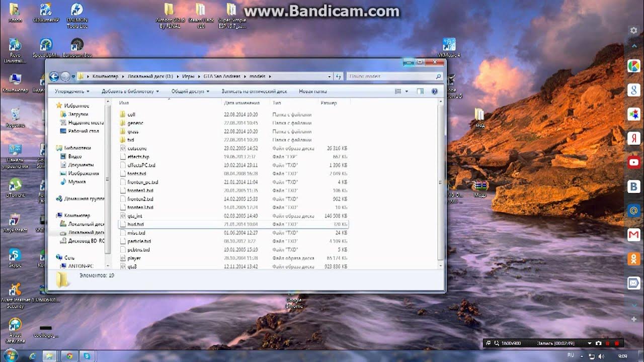The height and width of the screenshot is (362, 644).
Task: Select Загрузки in the navigation pane
Action: click(x=74, y=114)
